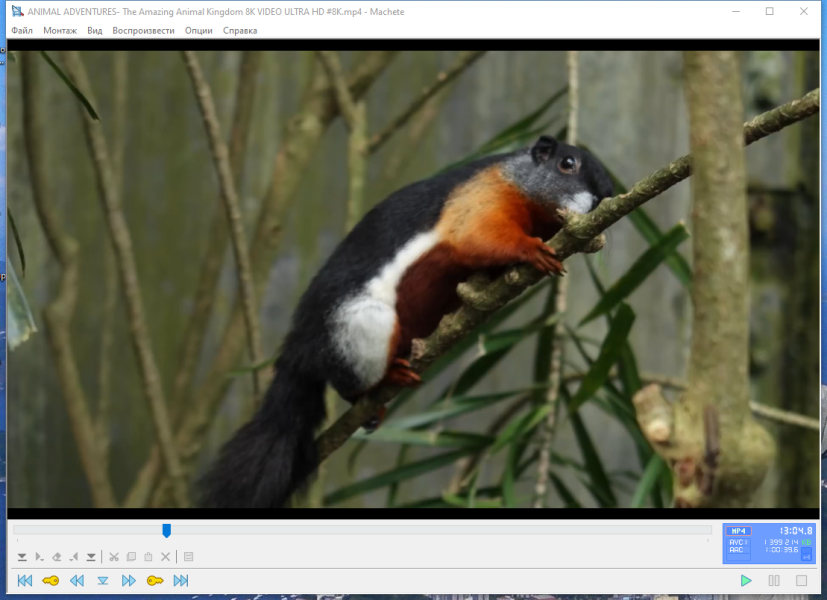Click the delete selection X icon
827x600 pixels.
point(166,557)
